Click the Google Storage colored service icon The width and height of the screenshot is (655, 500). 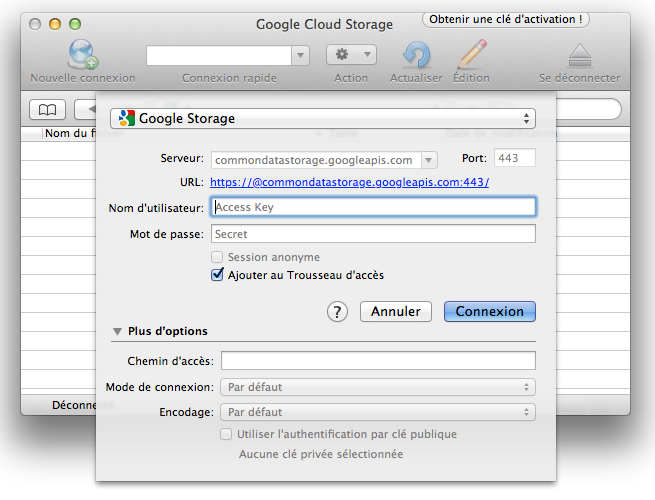[127, 119]
